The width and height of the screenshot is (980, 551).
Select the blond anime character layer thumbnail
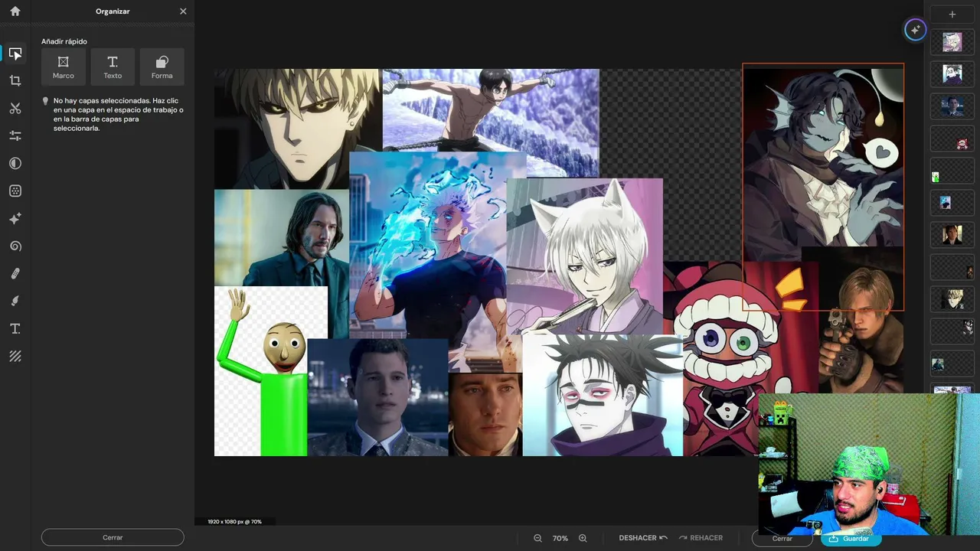pos(952,299)
